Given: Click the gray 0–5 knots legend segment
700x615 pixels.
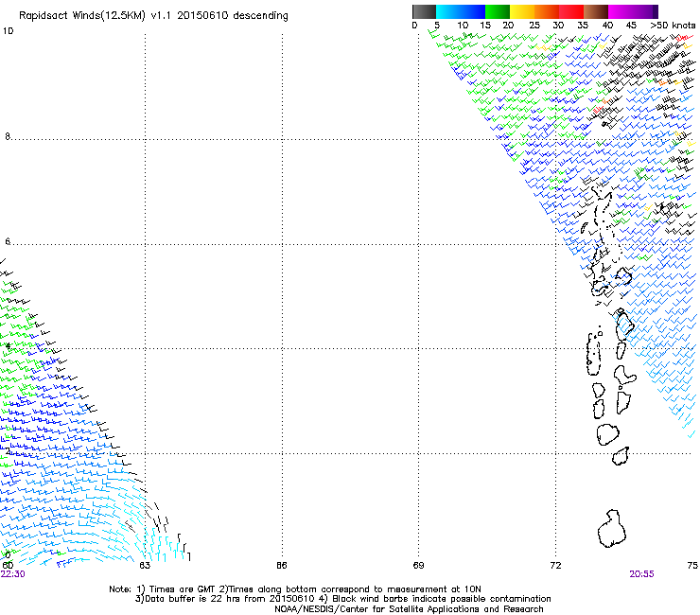Looking at the screenshot, I should click(424, 11).
